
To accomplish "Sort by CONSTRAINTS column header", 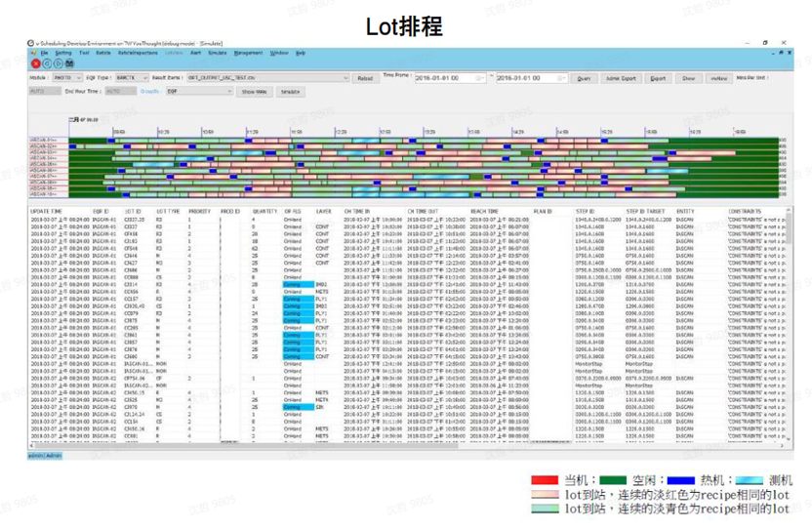I will 745,212.
